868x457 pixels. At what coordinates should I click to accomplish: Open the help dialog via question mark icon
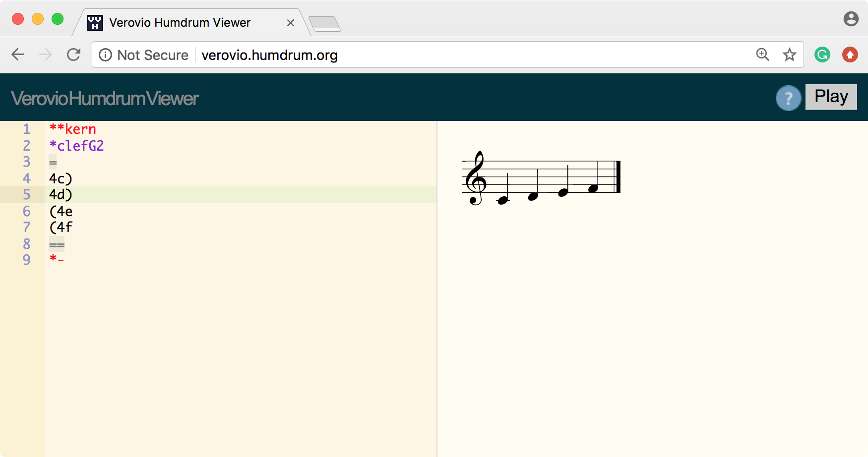pyautogui.click(x=789, y=98)
